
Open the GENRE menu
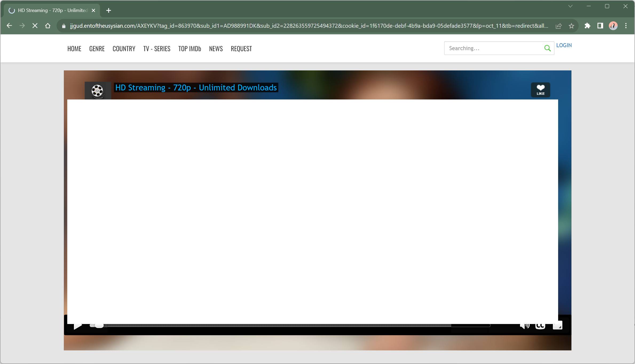tap(97, 49)
